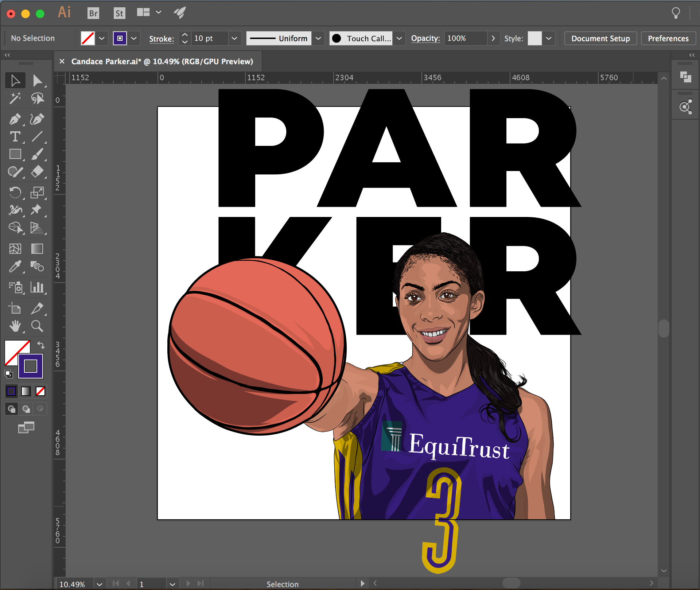Select the Rotate tool
Viewport: 700px width, 590px height.
coord(15,192)
